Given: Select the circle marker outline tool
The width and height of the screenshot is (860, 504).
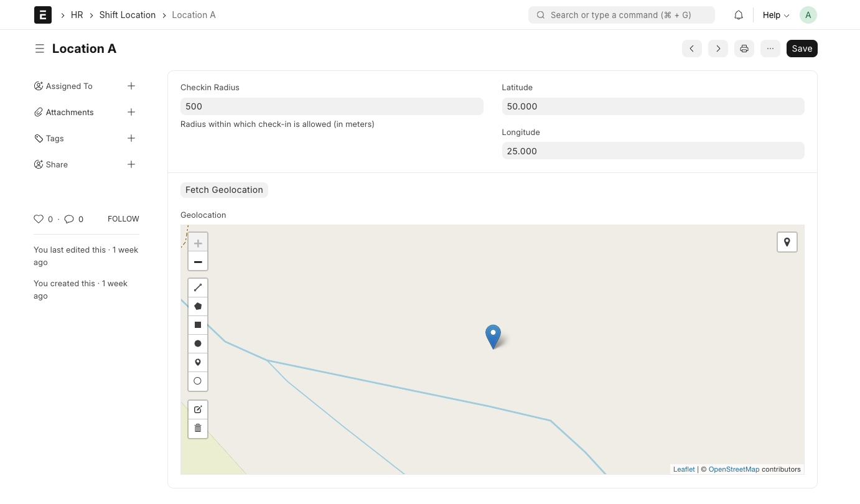Looking at the screenshot, I should (198, 381).
